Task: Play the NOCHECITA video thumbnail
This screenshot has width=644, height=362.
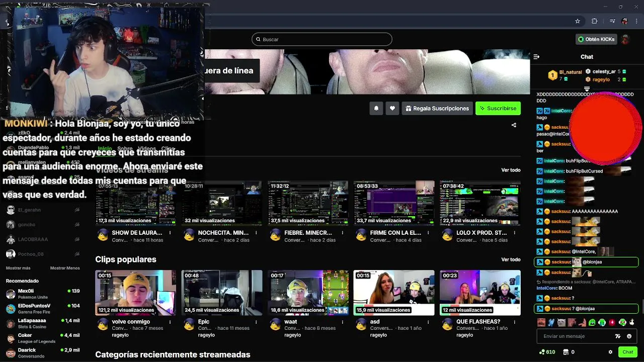Action: point(222,203)
